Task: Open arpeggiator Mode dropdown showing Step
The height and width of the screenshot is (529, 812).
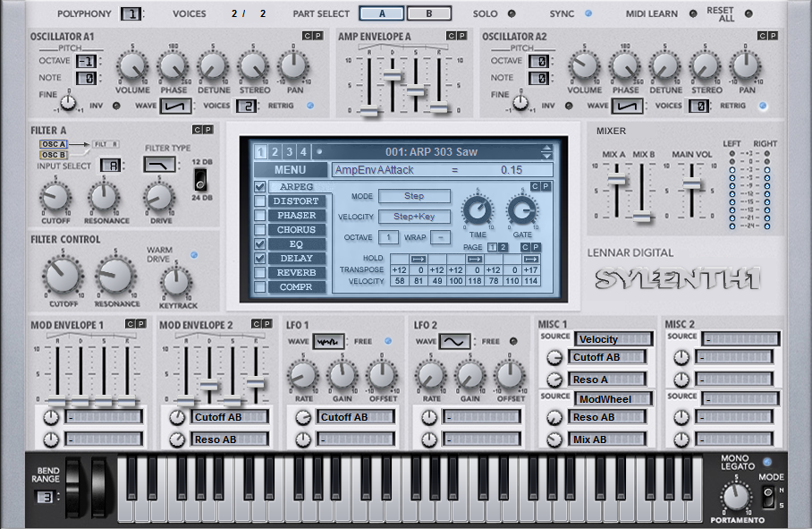Action: (x=414, y=196)
